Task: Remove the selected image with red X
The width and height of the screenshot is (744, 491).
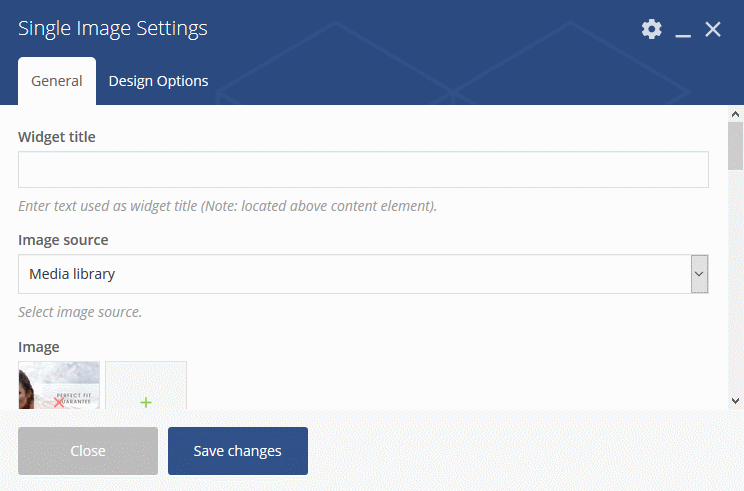Action: 59,402
